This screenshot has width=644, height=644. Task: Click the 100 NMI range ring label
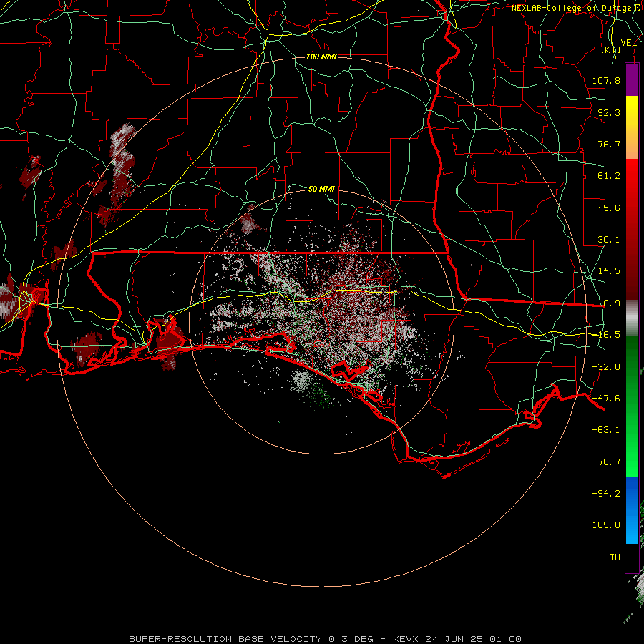tap(321, 57)
